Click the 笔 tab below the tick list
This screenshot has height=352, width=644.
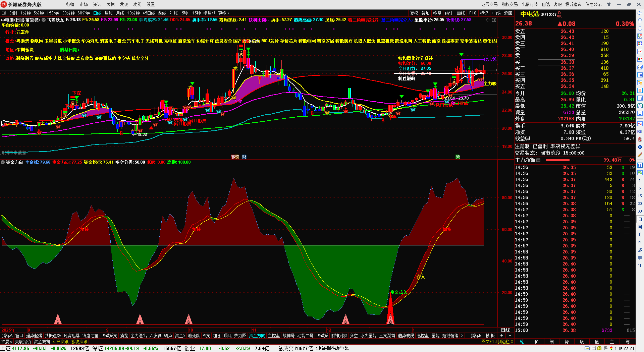[x=522, y=342]
